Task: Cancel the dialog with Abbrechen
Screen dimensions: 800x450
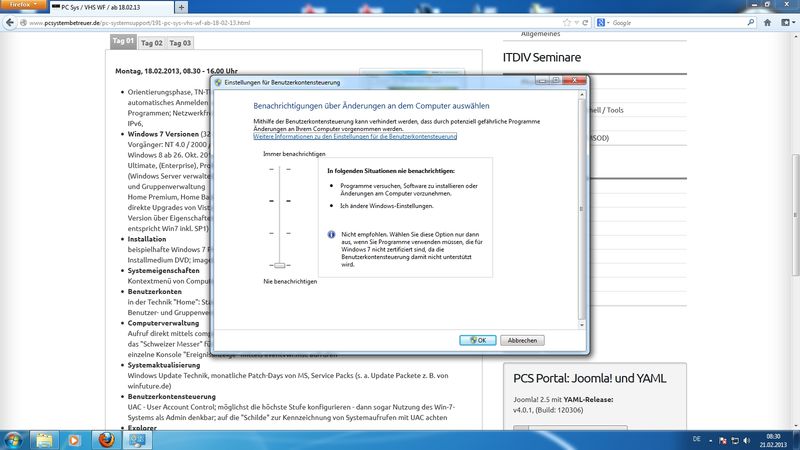Action: (522, 340)
